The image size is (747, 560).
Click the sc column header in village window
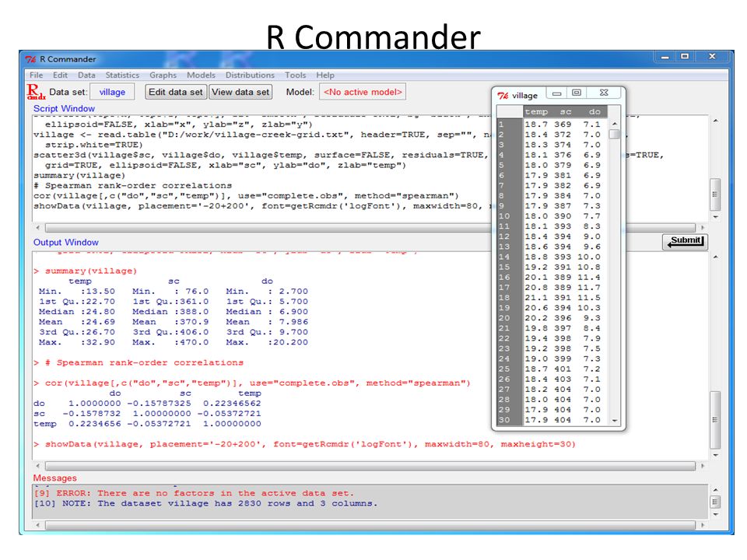[566, 112]
